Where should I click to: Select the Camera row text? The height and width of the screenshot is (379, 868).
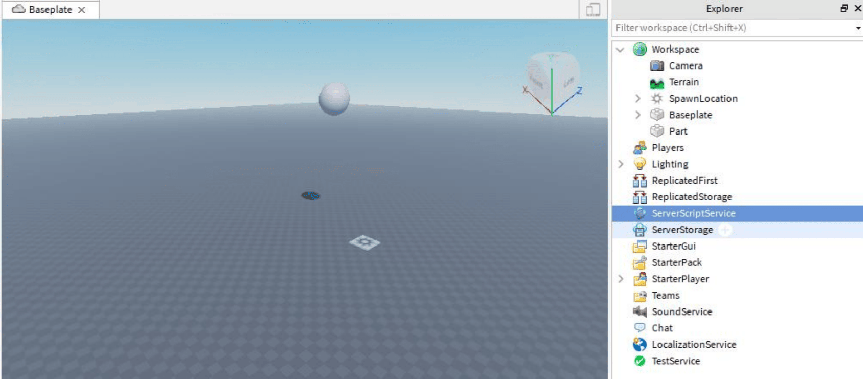click(686, 65)
